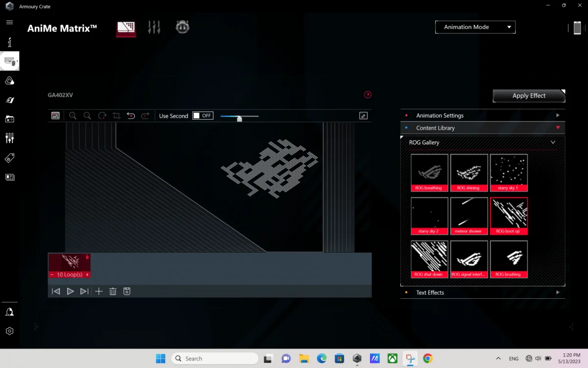This screenshot has width=588, height=368.
Task: Toggle the lock on the timeline clip
Action: click(87, 257)
